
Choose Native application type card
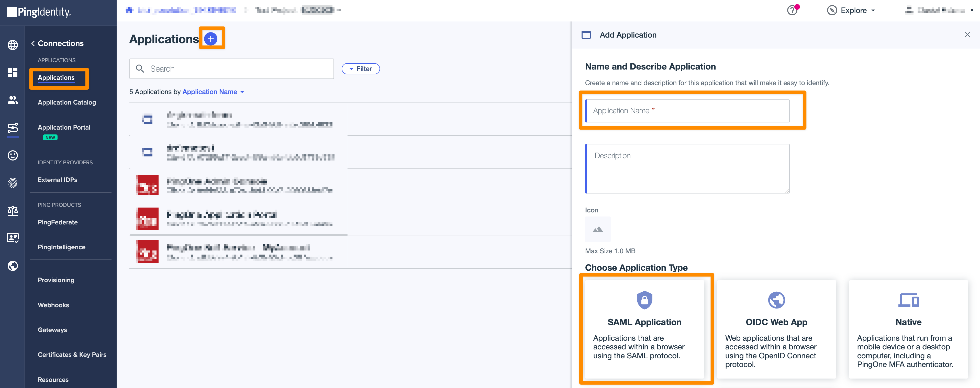pyautogui.click(x=908, y=329)
